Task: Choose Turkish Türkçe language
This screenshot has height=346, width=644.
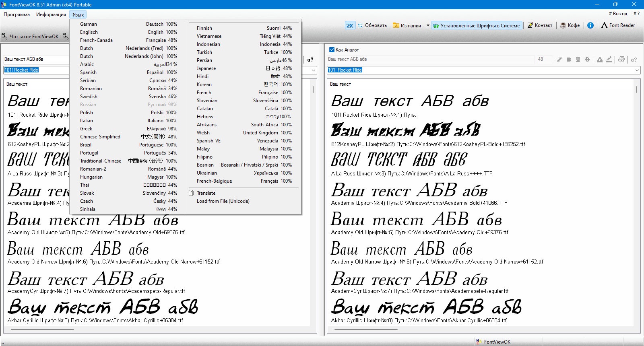Action: pos(244,52)
